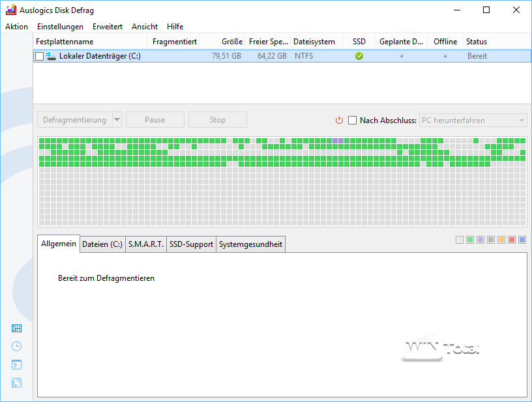Sort by the Fragmentiert column header
The width and height of the screenshot is (532, 402).
pyautogui.click(x=173, y=42)
